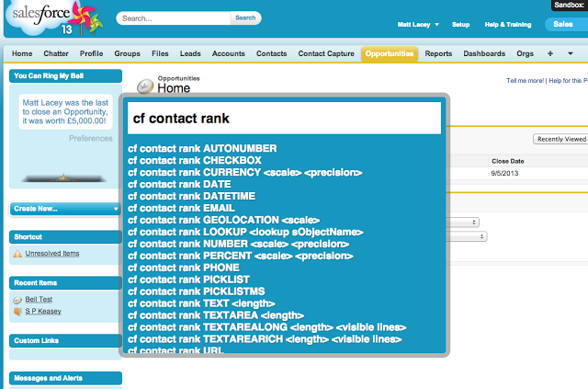This screenshot has width=588, height=389.
Task: Open the Unresolved Items link
Action: pos(52,254)
